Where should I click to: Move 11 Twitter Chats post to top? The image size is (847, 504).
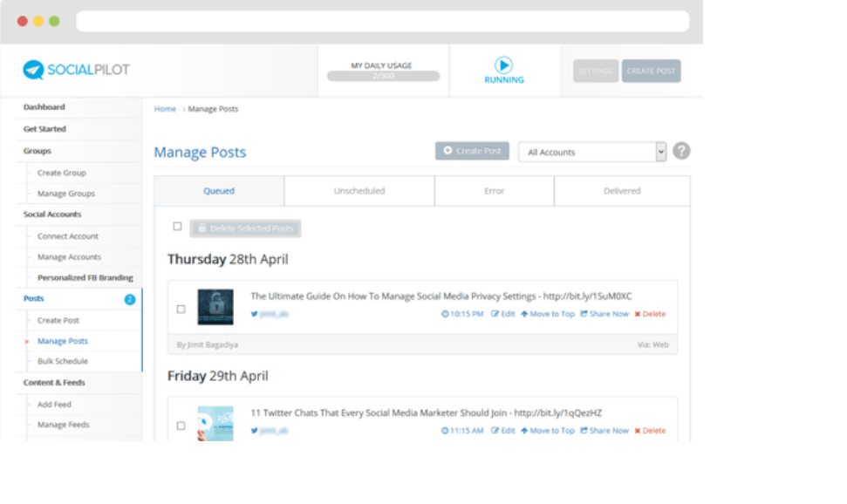tap(548, 431)
